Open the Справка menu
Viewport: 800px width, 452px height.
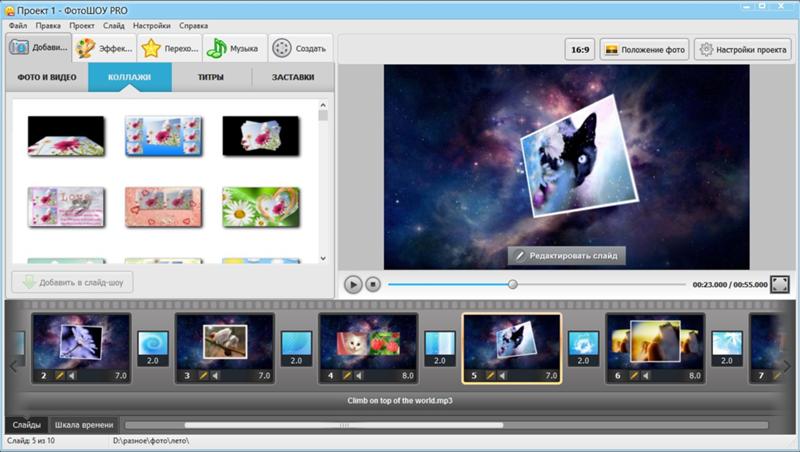click(193, 26)
